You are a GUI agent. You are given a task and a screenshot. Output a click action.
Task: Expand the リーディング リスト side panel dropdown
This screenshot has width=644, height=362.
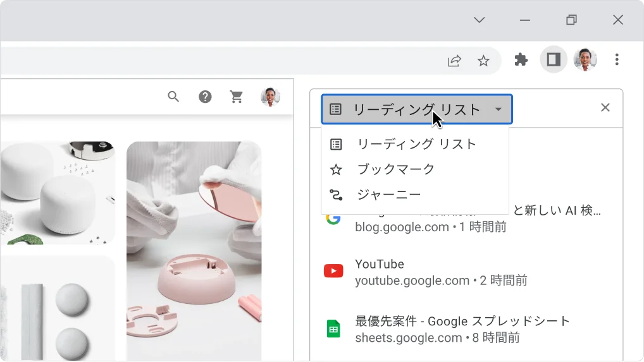point(417,109)
